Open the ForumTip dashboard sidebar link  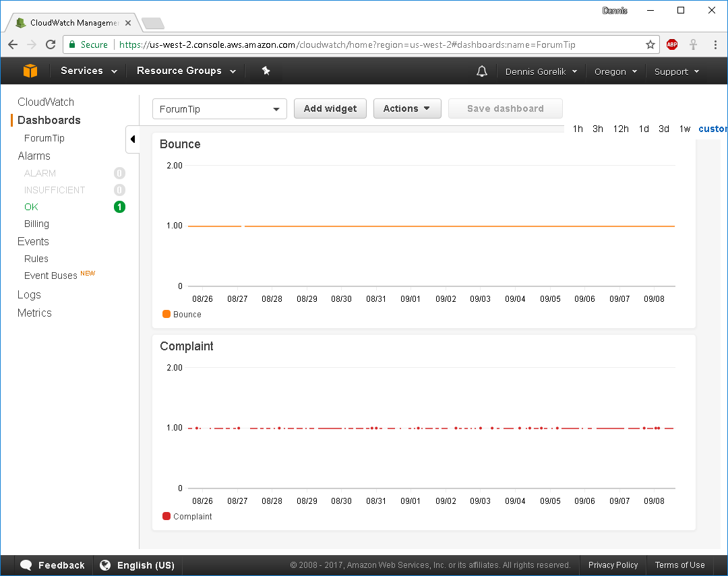pos(44,138)
